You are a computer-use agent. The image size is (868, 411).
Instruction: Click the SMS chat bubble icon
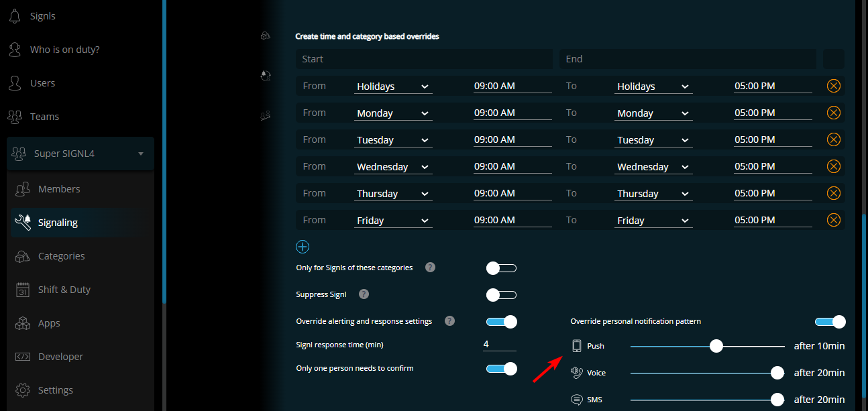576,400
